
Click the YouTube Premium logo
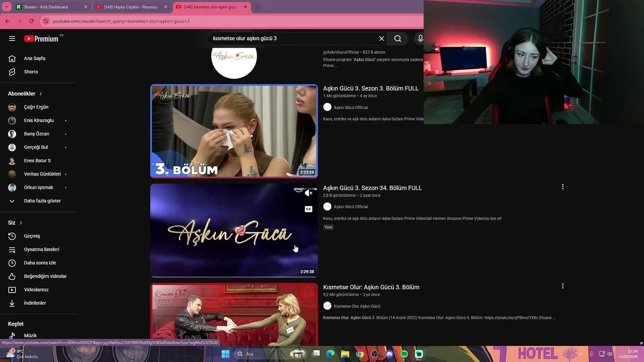coord(41,39)
